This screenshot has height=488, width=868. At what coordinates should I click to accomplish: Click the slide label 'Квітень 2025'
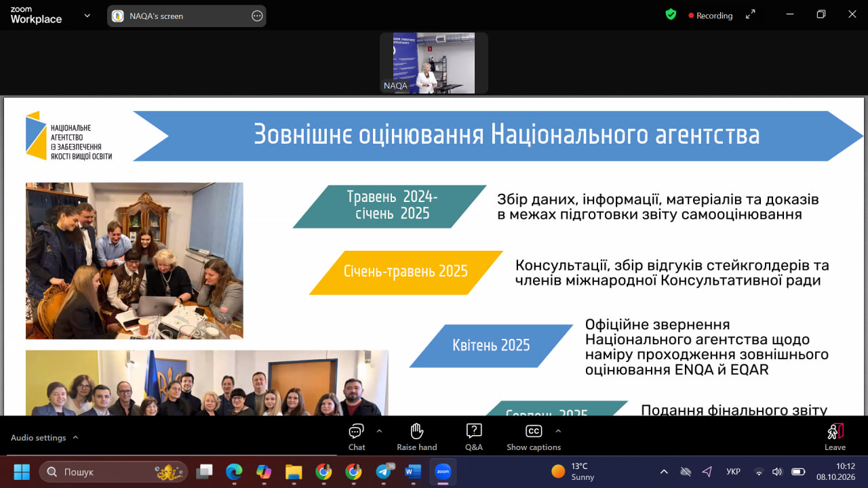(491, 346)
